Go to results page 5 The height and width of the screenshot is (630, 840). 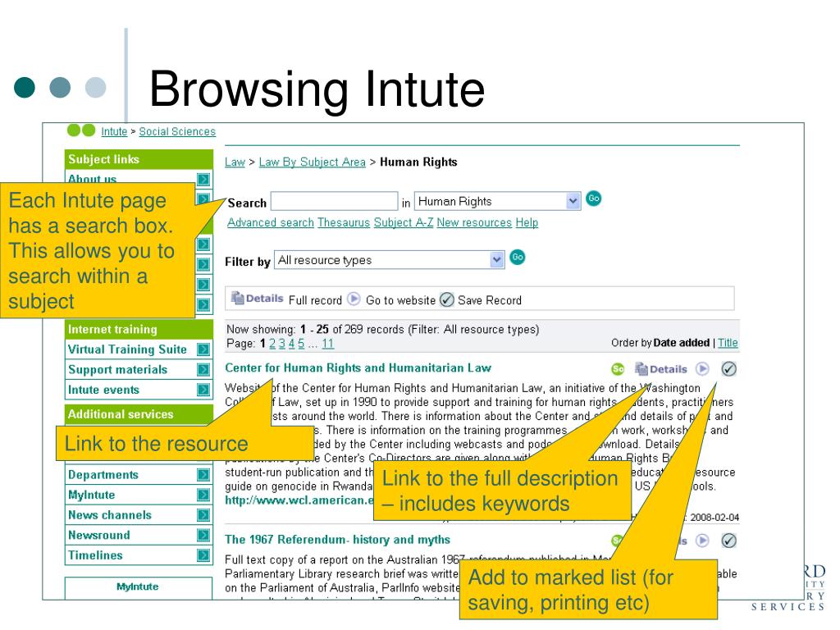click(301, 344)
